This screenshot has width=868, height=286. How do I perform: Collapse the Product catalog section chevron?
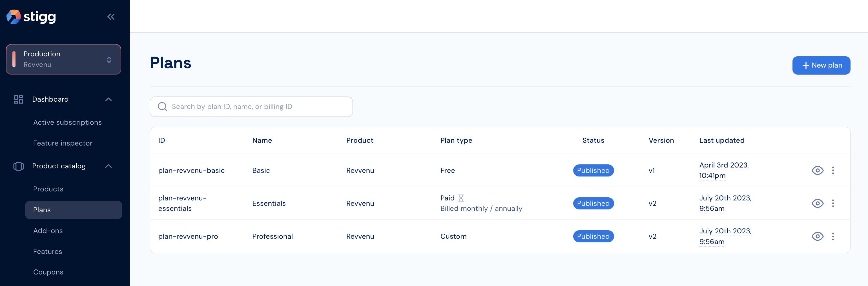pyautogui.click(x=108, y=166)
